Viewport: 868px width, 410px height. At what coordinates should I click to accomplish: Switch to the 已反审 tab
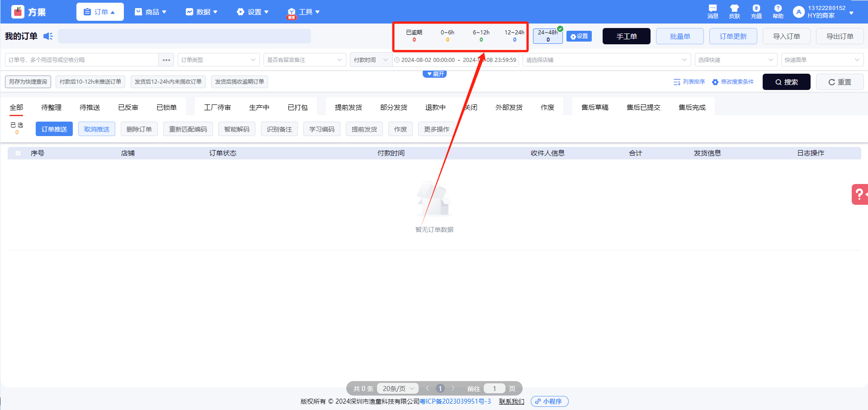(128, 108)
